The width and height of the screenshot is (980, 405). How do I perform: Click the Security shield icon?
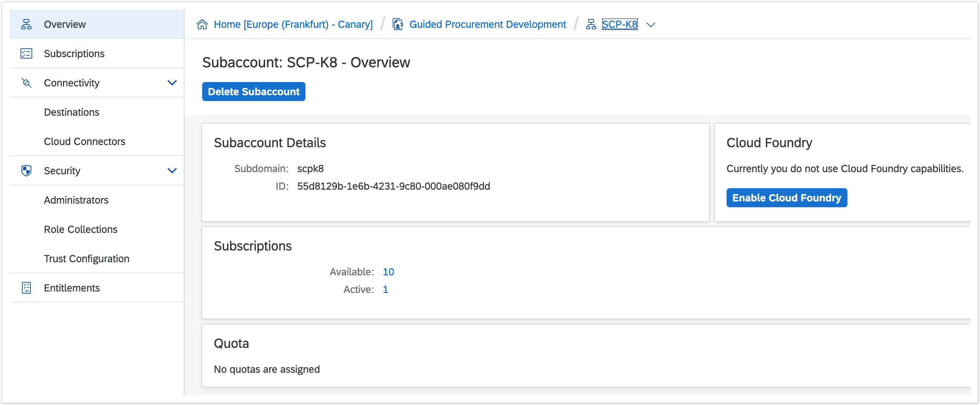coord(26,171)
